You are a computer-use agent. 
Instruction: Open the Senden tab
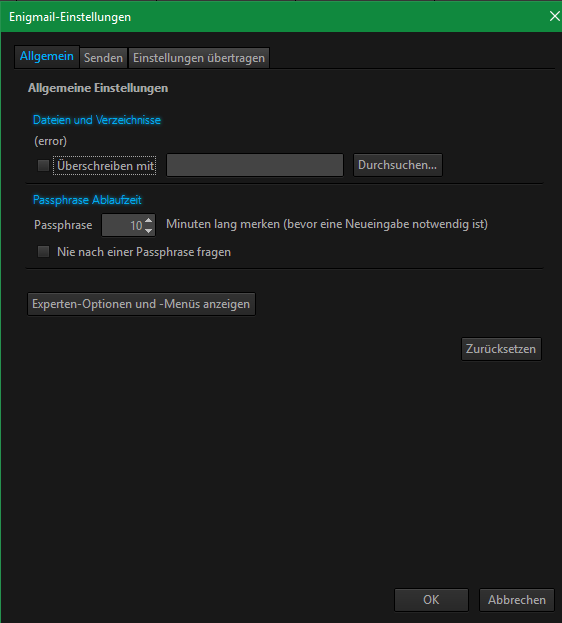103,58
